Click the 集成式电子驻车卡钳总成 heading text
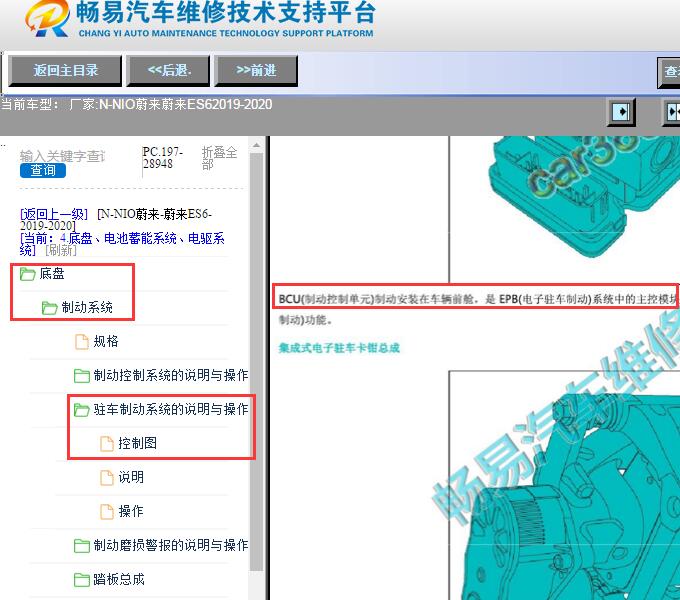The height and width of the screenshot is (600, 680). (x=339, y=348)
